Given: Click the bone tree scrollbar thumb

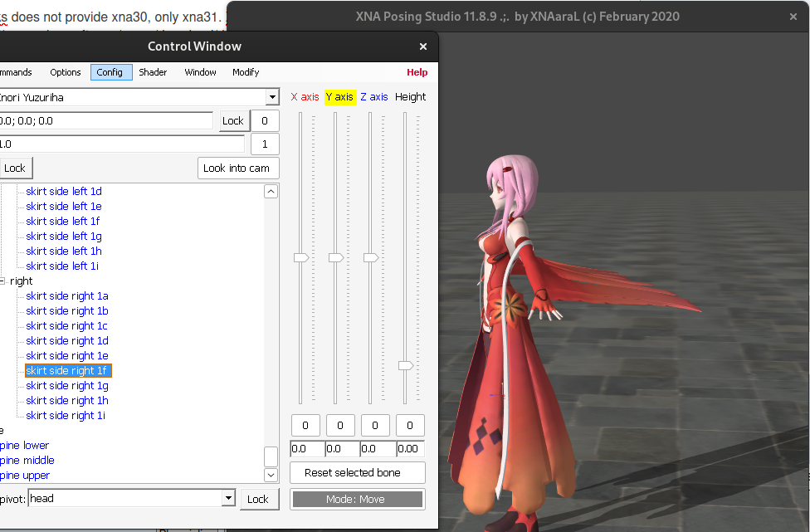Looking at the screenshot, I should click(x=271, y=456).
